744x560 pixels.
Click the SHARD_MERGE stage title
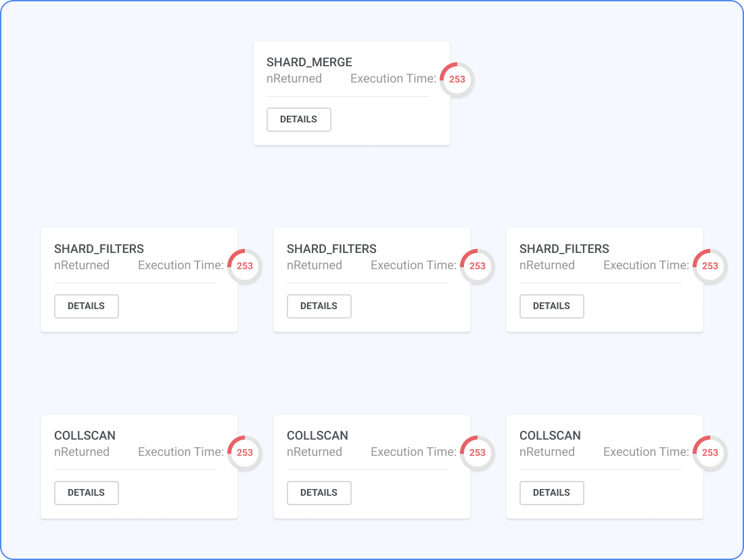(309, 62)
